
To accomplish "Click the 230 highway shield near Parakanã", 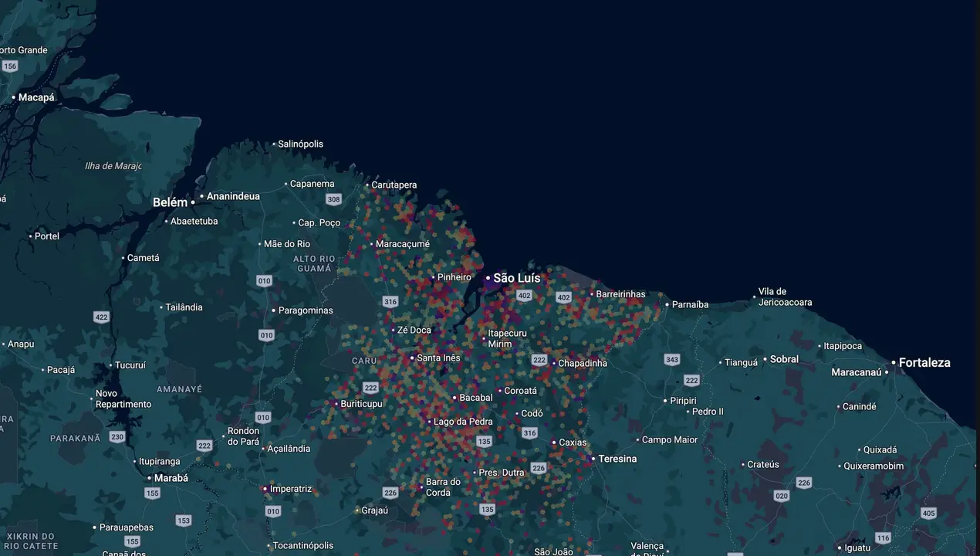I will pyautogui.click(x=117, y=437).
